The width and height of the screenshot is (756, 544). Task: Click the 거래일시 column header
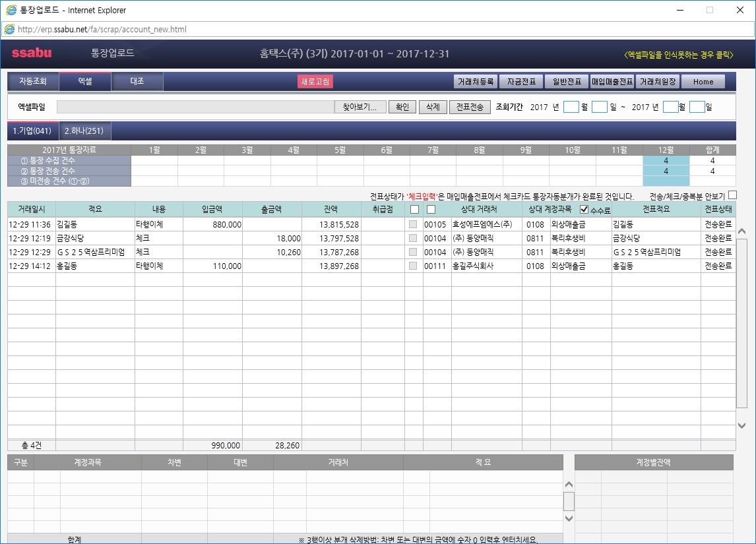32,209
